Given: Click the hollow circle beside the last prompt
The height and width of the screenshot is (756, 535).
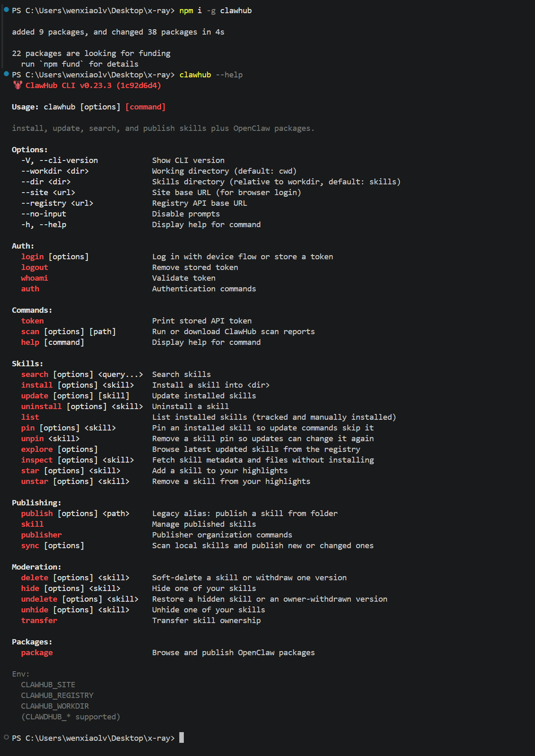Looking at the screenshot, I should pos(6,737).
